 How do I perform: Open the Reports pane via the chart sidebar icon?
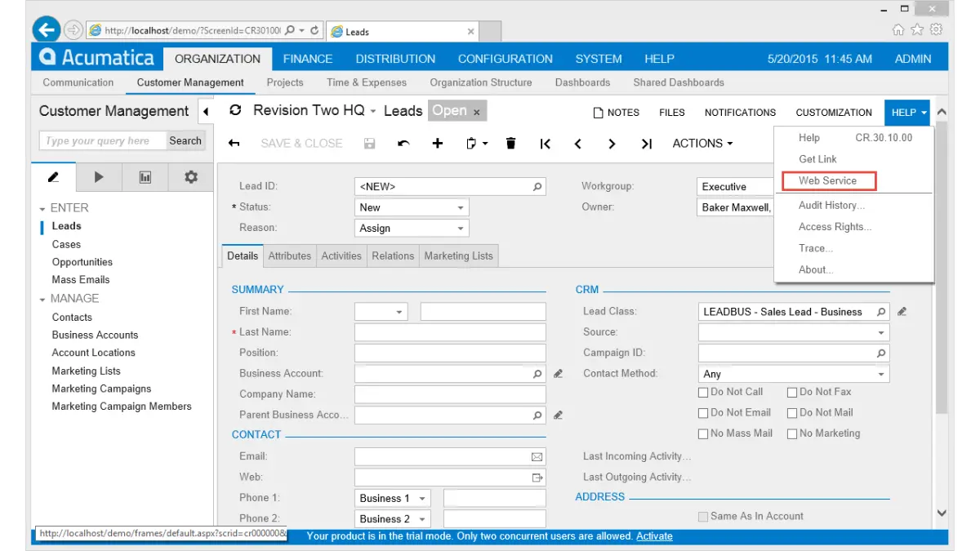click(145, 177)
